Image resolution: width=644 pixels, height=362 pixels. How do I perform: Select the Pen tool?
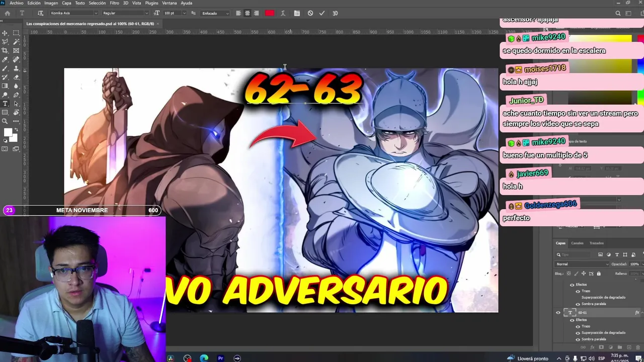[16, 95]
